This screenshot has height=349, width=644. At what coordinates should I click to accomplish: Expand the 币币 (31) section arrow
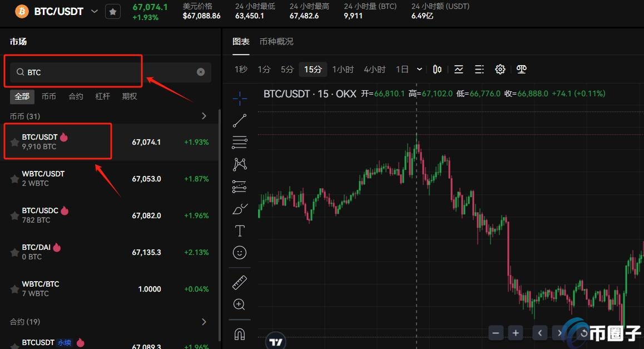coord(204,116)
